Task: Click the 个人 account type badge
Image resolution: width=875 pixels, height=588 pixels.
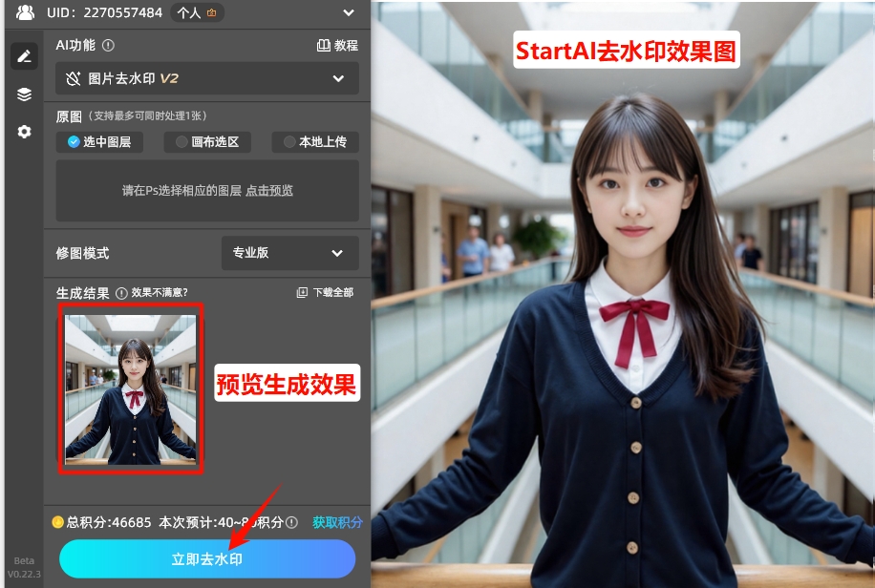Action: point(197,12)
